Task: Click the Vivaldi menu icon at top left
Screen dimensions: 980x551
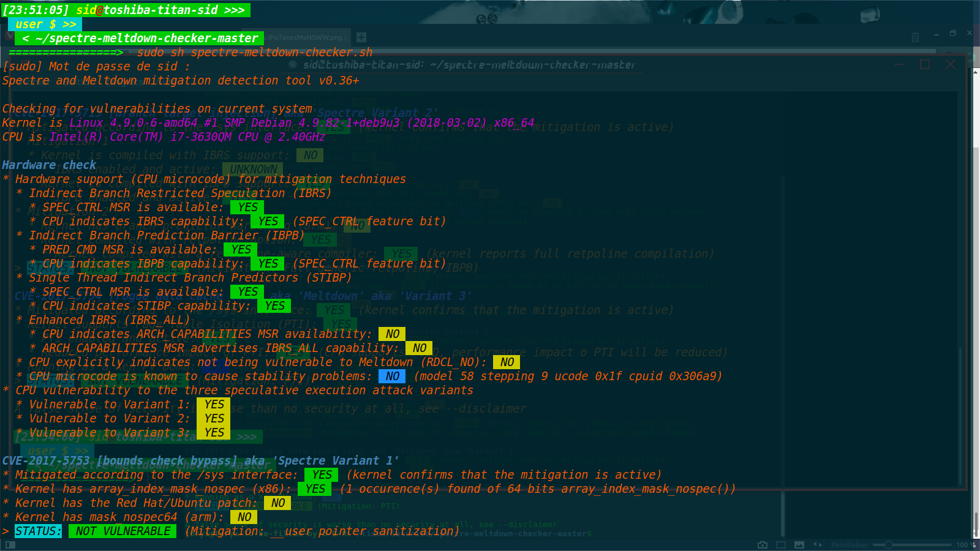Action: (9, 36)
